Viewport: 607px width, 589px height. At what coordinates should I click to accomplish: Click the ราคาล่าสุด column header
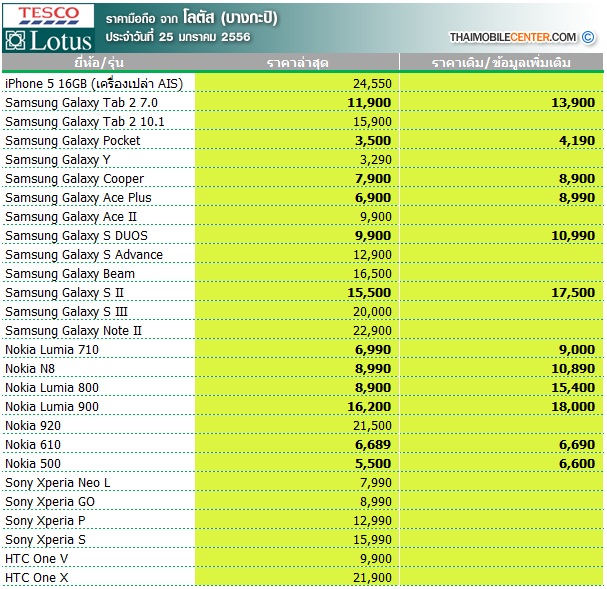[297, 63]
